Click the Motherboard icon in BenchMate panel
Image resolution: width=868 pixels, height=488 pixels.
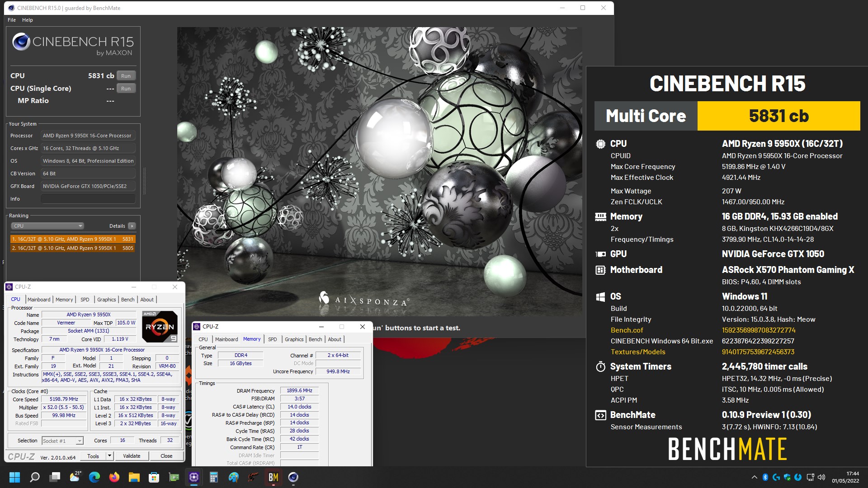coord(600,270)
